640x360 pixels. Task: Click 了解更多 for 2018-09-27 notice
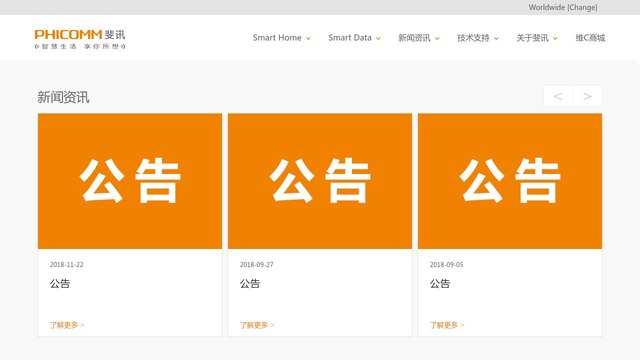coord(257,325)
